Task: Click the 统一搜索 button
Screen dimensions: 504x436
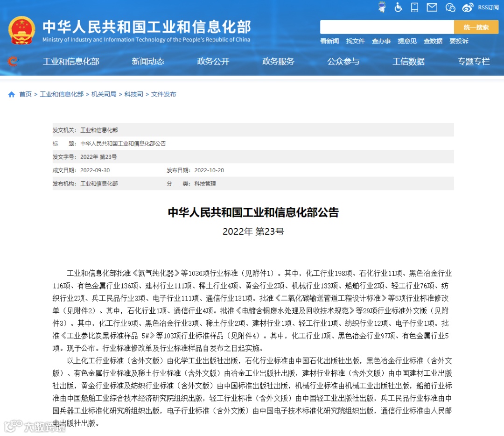Action: pos(476,27)
